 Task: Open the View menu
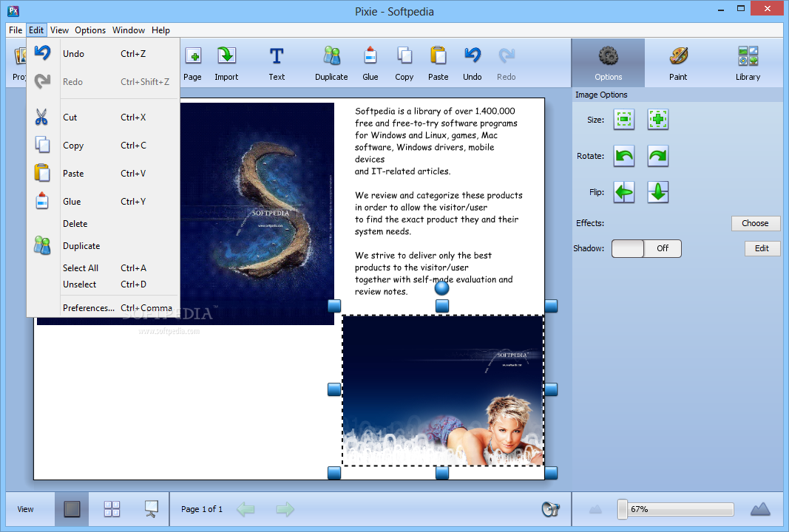pyautogui.click(x=59, y=30)
